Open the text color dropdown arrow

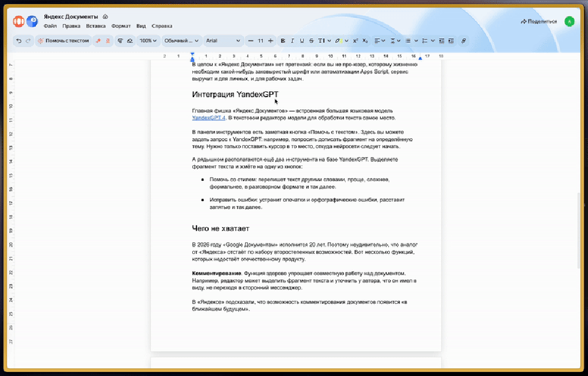pyautogui.click(x=329, y=41)
